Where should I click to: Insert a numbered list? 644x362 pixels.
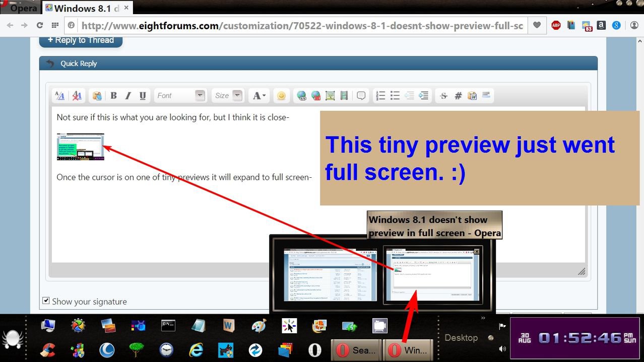380,96
